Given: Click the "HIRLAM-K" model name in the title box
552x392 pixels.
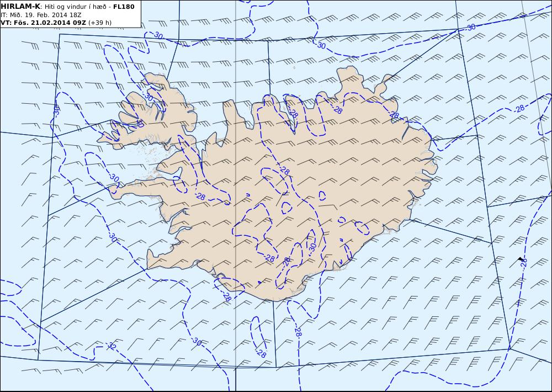Looking at the screenshot, I should (20, 7).
